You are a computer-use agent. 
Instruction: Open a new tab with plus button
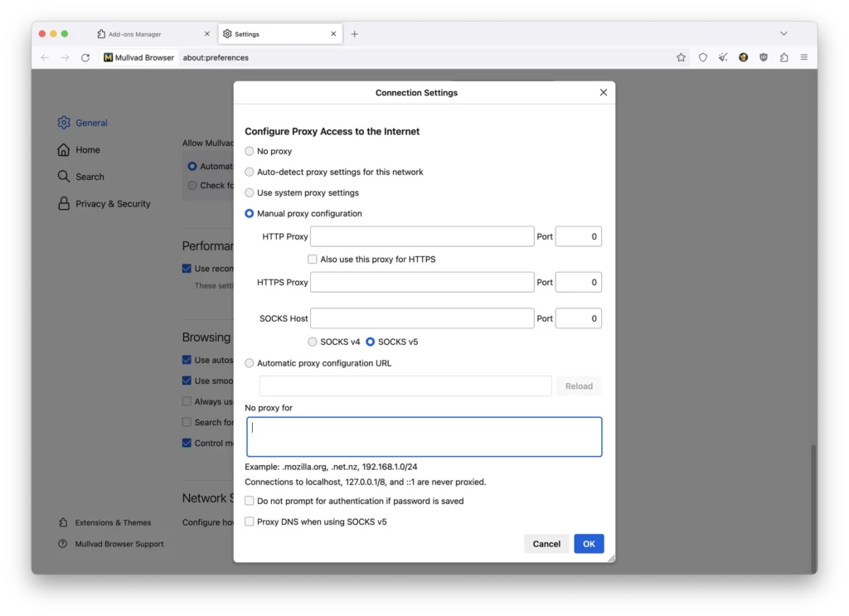pyautogui.click(x=355, y=34)
